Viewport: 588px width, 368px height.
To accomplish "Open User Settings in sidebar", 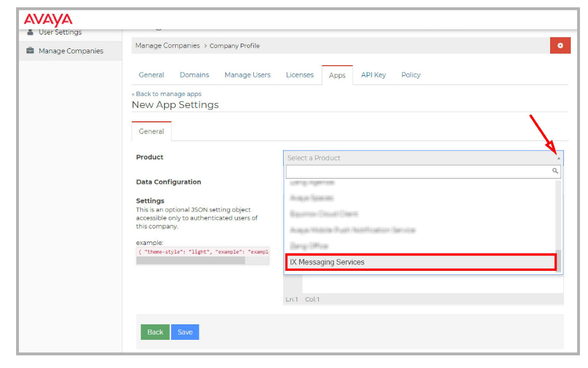I will coord(60,32).
